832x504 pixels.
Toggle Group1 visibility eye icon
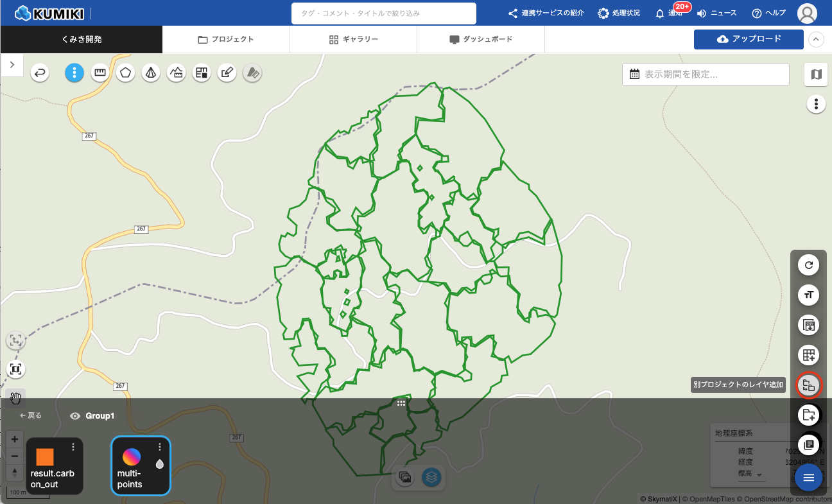coord(75,416)
